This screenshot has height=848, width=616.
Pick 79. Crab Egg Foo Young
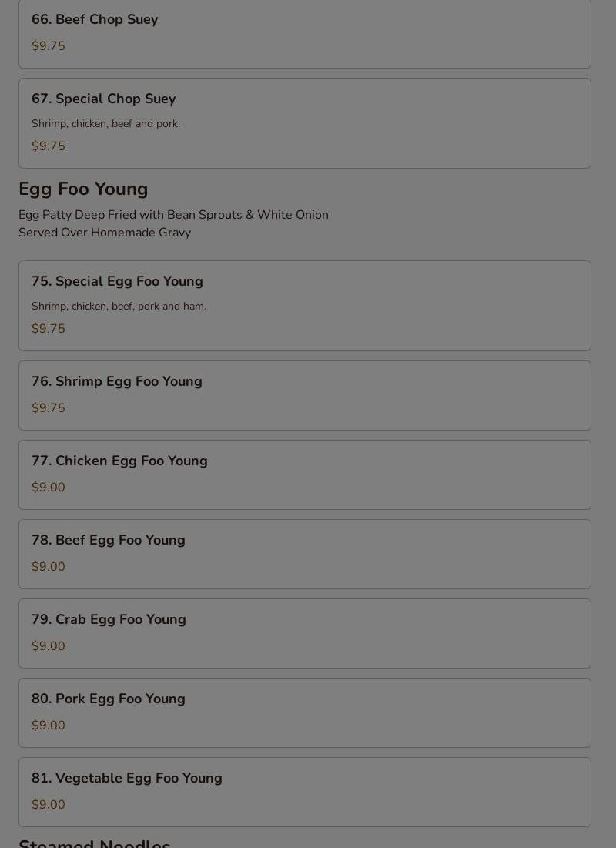[x=304, y=633]
